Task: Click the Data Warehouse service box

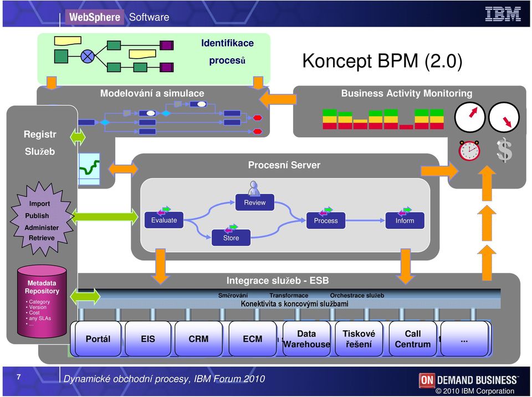Action: 306,339
